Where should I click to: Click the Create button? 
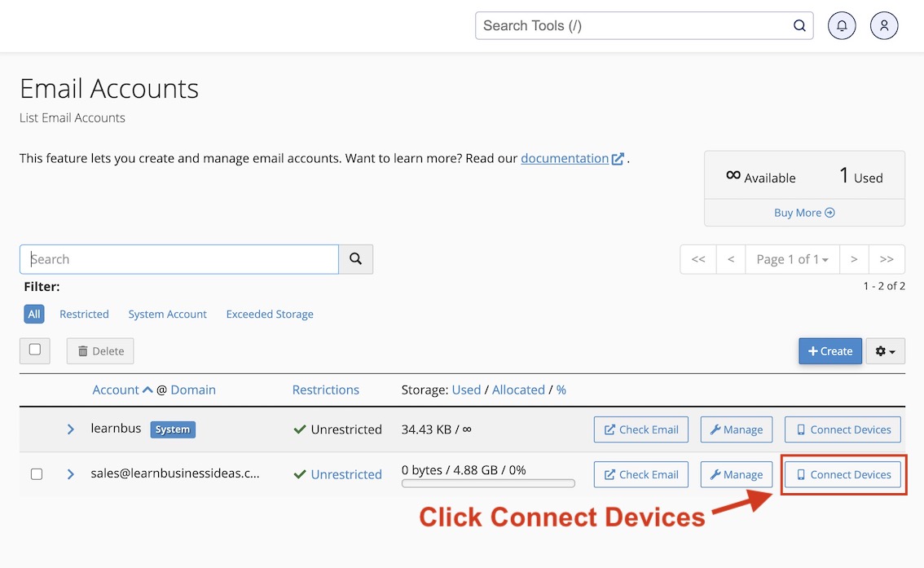(829, 350)
